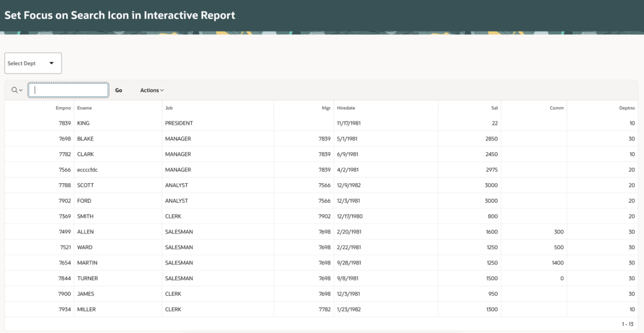Image resolution: width=644 pixels, height=333 pixels.
Task: Click the Empno column header
Action: (64, 108)
